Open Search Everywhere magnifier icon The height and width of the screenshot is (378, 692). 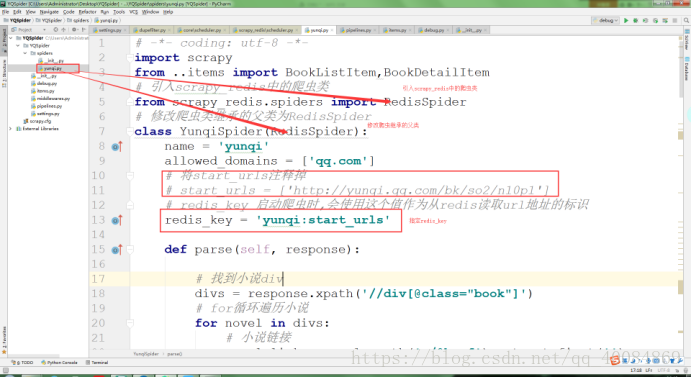(686, 20)
